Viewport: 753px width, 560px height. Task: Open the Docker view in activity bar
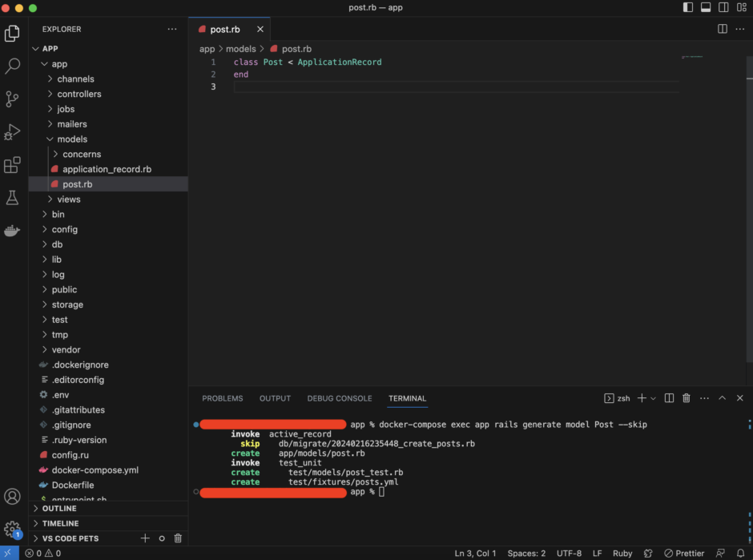[x=12, y=231]
